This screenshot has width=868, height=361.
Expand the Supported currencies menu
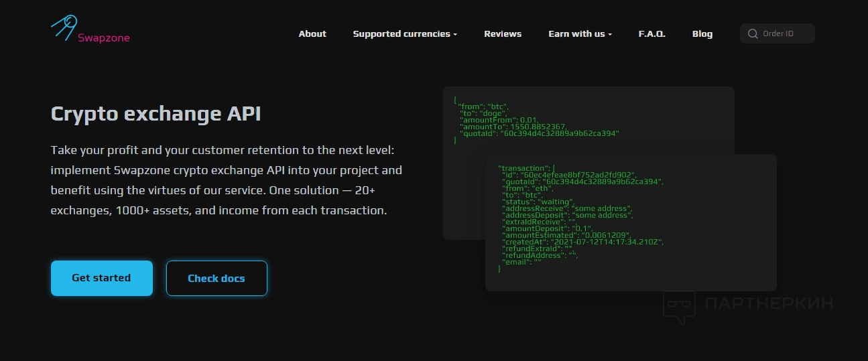[x=405, y=33]
